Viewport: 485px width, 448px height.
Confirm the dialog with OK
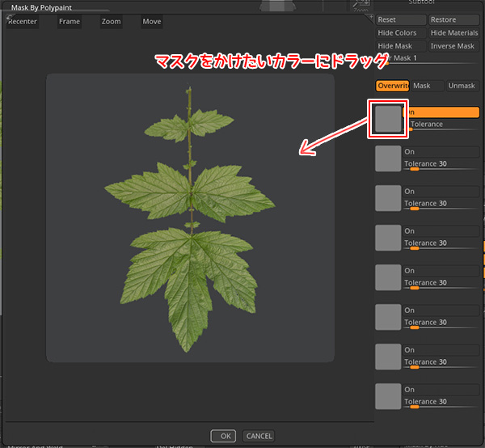223,436
